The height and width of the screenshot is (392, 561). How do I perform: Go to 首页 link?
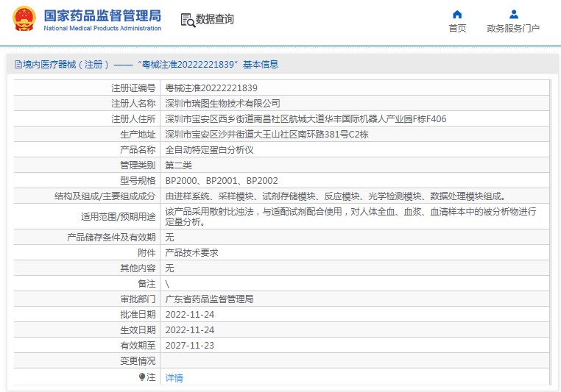(x=458, y=28)
